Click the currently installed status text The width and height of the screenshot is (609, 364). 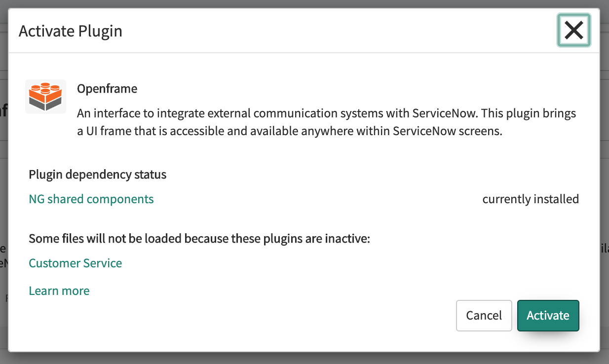coord(531,199)
